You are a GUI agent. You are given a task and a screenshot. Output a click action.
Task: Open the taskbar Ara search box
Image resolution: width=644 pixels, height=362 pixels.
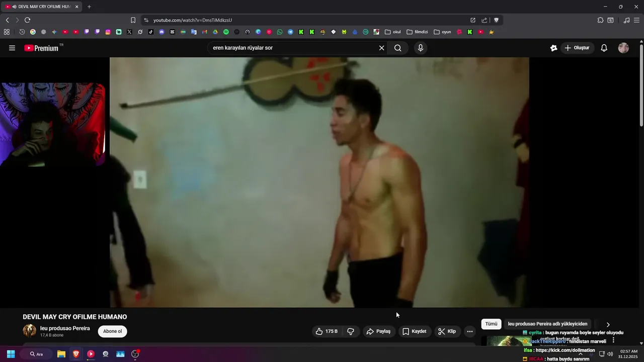click(x=36, y=354)
